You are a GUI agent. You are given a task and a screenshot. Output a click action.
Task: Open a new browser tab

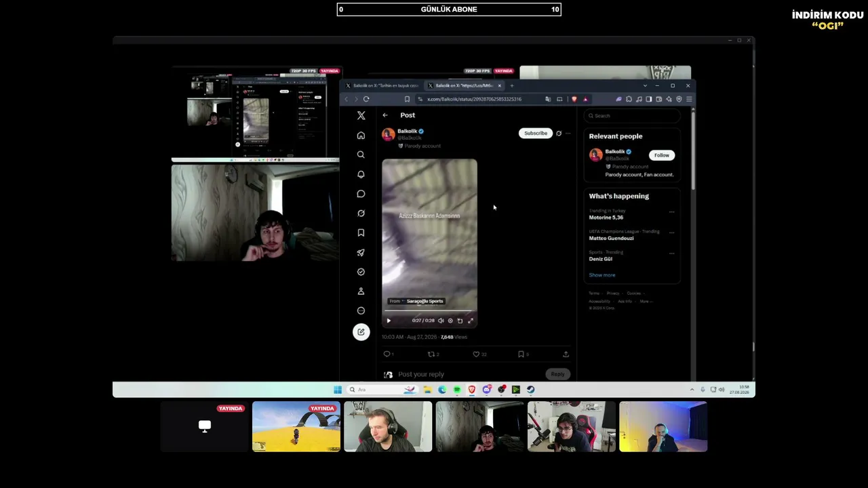pyautogui.click(x=512, y=86)
